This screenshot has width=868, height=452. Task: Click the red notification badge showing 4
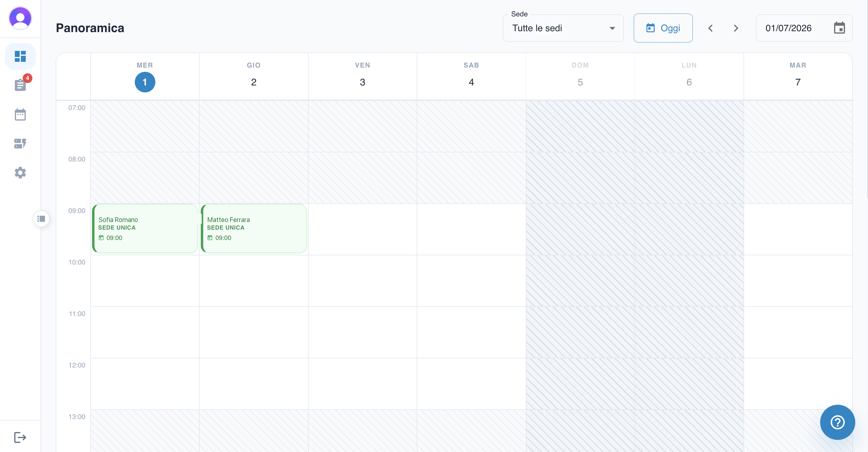coord(28,78)
